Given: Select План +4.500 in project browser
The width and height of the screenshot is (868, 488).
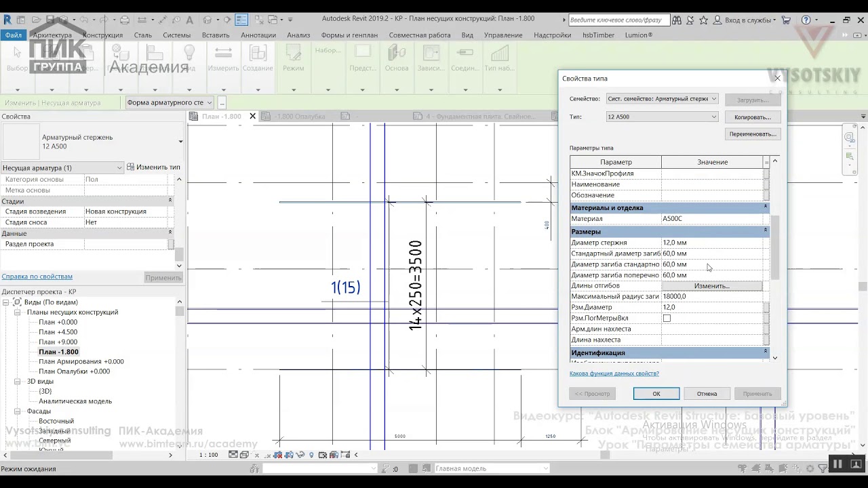Looking at the screenshot, I should click(58, 332).
